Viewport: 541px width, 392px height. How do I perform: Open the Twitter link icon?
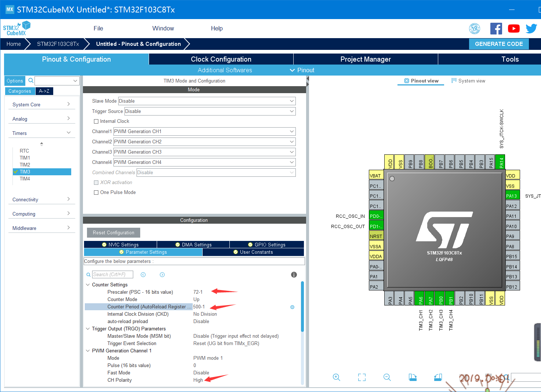(x=531, y=29)
